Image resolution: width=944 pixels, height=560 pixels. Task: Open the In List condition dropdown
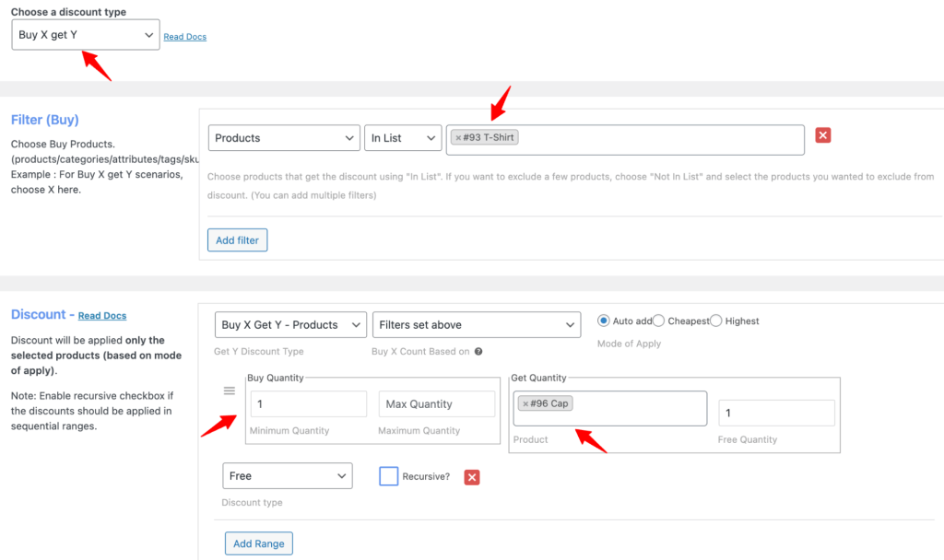(x=403, y=137)
